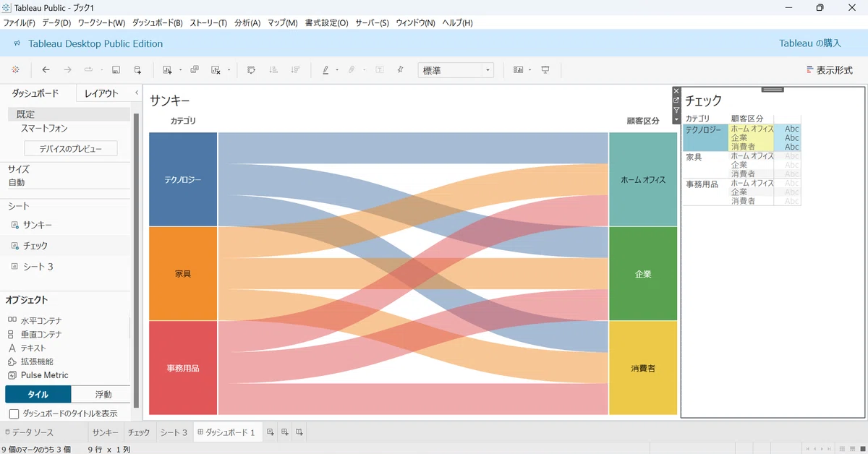868x454 pixels.
Task: Click the sort descending icon
Action: point(295,70)
